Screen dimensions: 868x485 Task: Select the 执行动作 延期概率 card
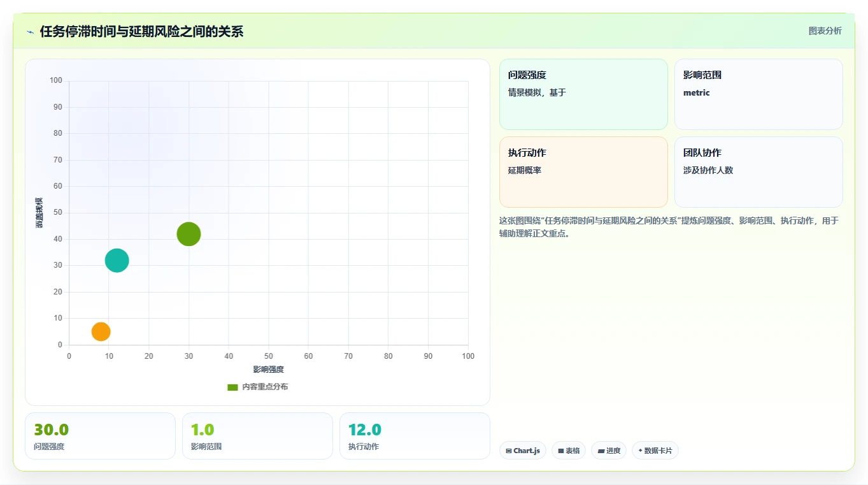point(583,172)
